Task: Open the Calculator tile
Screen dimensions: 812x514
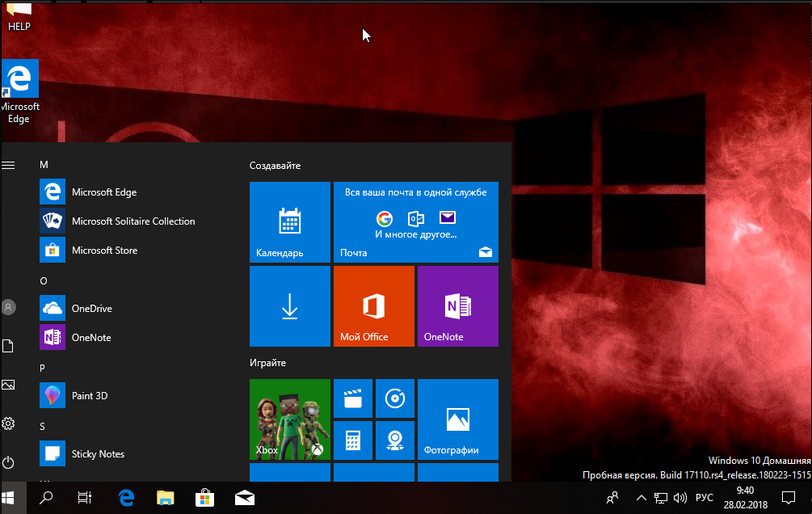Action: pos(352,440)
